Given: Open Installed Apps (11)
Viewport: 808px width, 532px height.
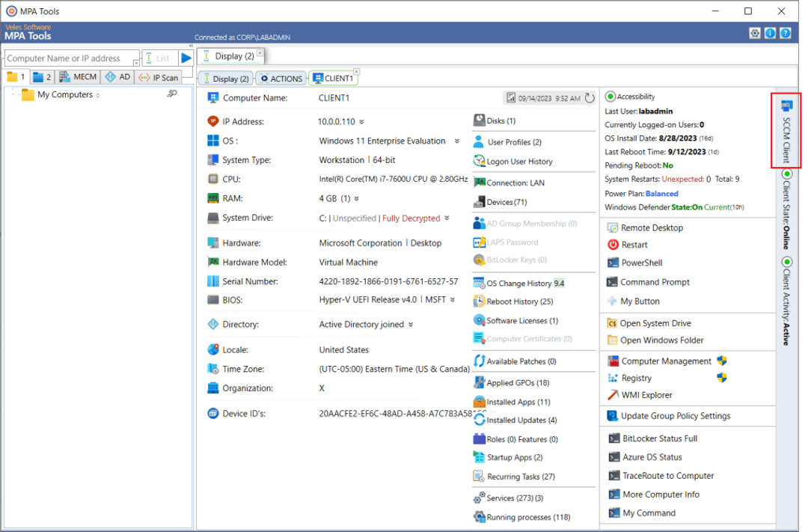Looking at the screenshot, I should point(512,402).
